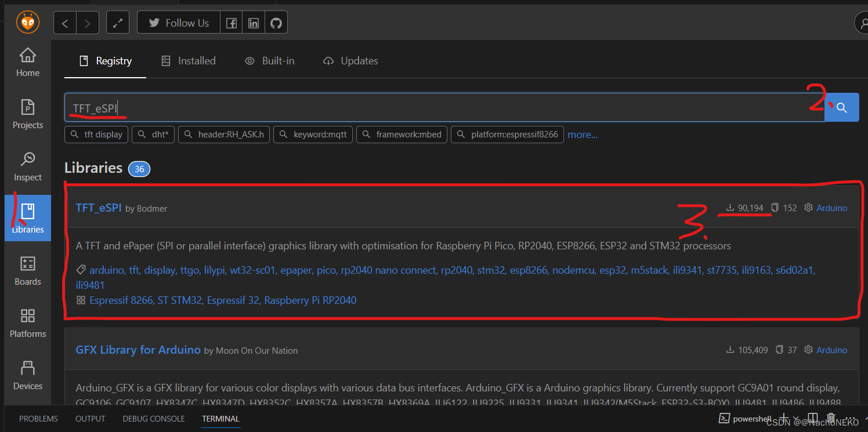The width and height of the screenshot is (868, 432).
Task: Open 'GFX Library for Arduino' title link
Action: (138, 350)
